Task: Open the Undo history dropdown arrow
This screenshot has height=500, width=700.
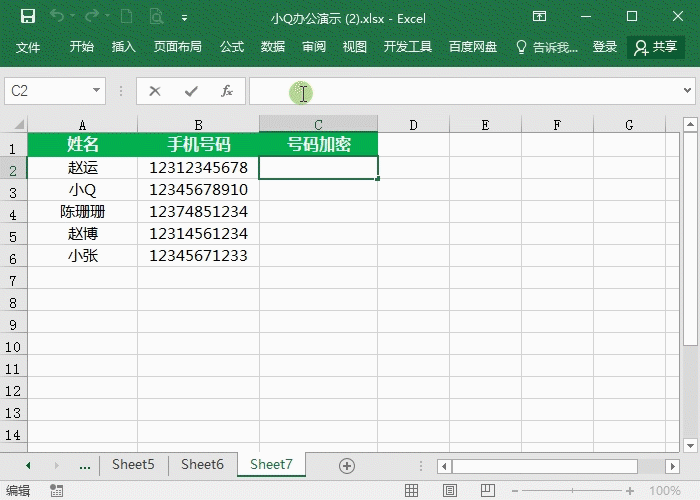Action: pos(72,16)
